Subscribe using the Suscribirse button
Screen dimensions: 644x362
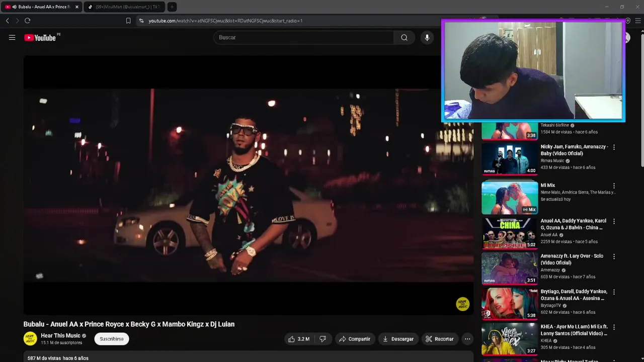tap(112, 339)
